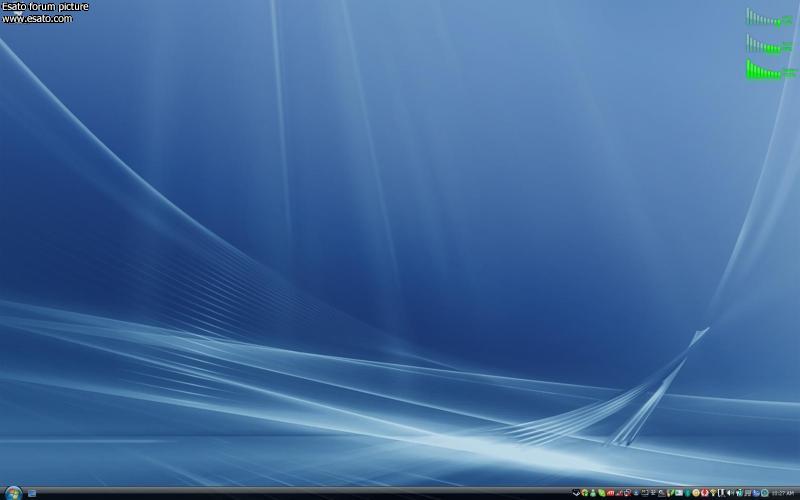Click the green person-shaped tray icon
Screen dimensions: 800x500
click(x=593, y=493)
